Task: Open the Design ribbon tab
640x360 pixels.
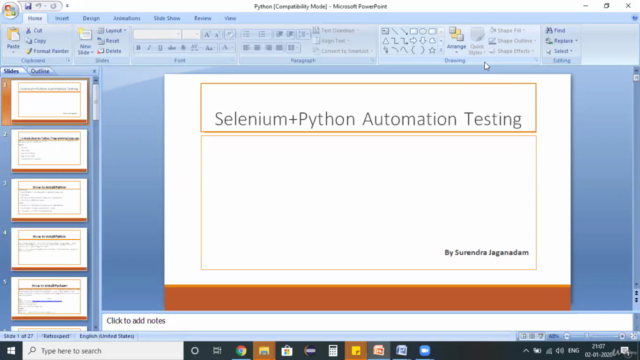Action: tap(91, 18)
